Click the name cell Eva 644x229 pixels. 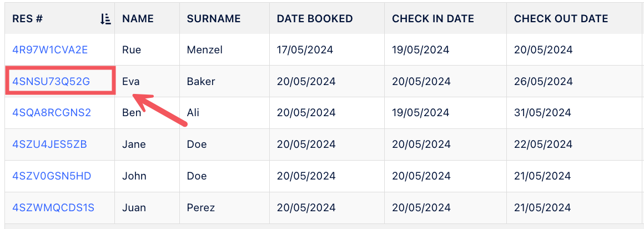[131, 82]
